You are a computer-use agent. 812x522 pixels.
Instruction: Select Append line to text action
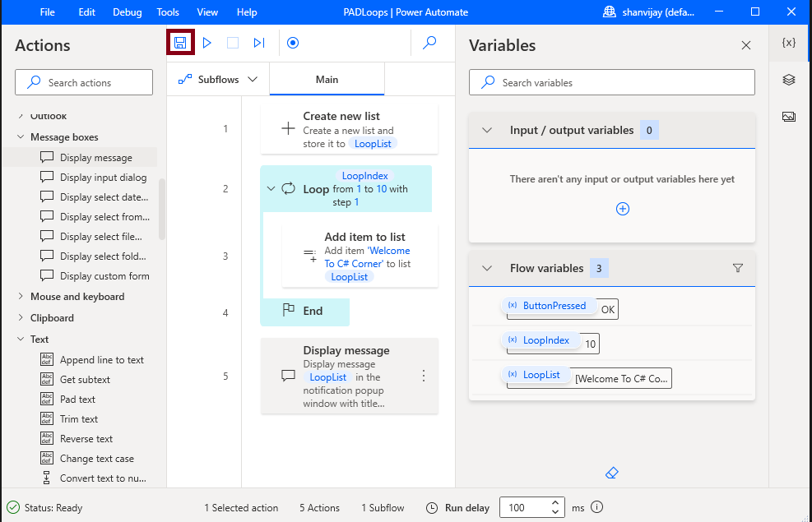[91, 359]
